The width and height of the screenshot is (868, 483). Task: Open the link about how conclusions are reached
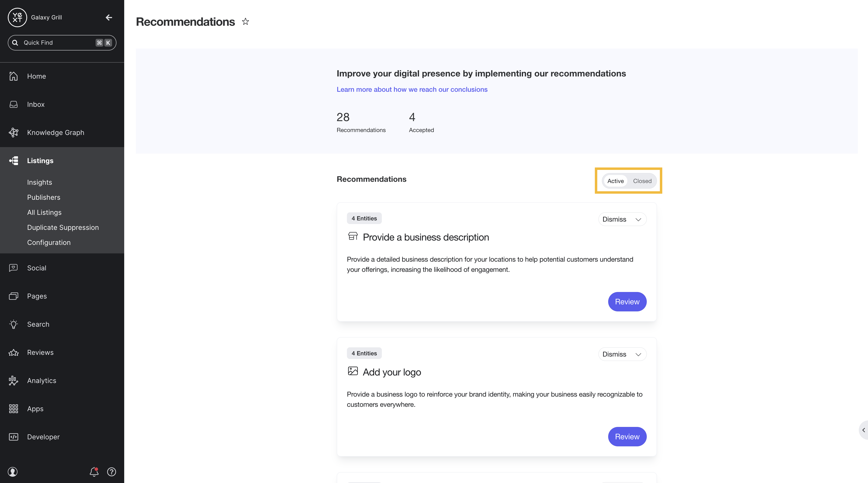(x=412, y=89)
